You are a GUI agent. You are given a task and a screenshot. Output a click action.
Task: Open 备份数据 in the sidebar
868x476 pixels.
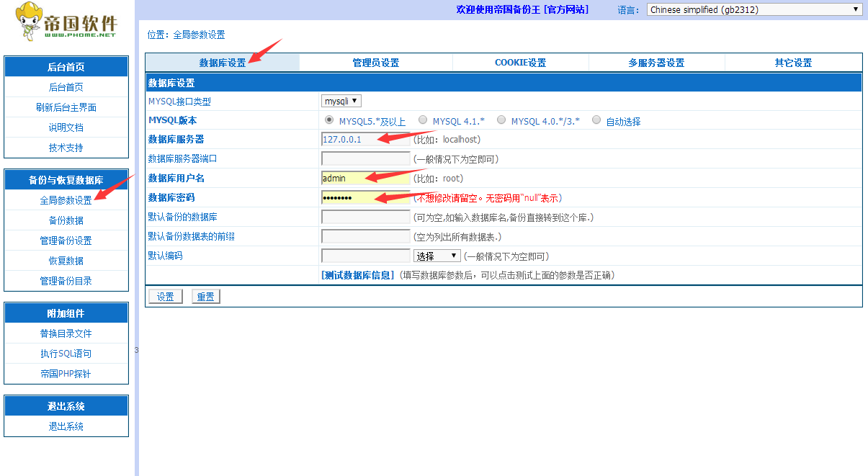[x=66, y=220]
